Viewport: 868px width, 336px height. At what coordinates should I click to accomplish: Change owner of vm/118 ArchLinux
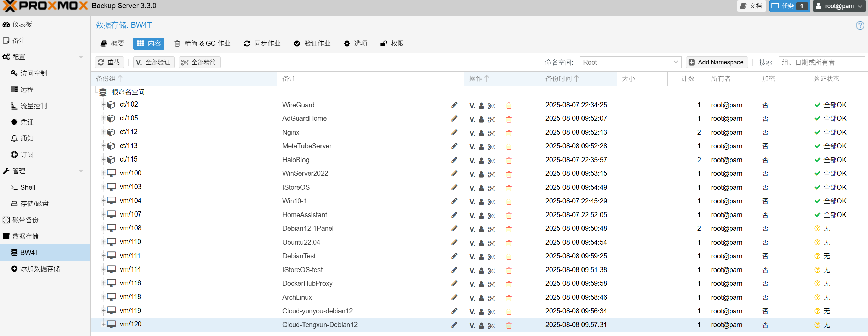tap(481, 298)
